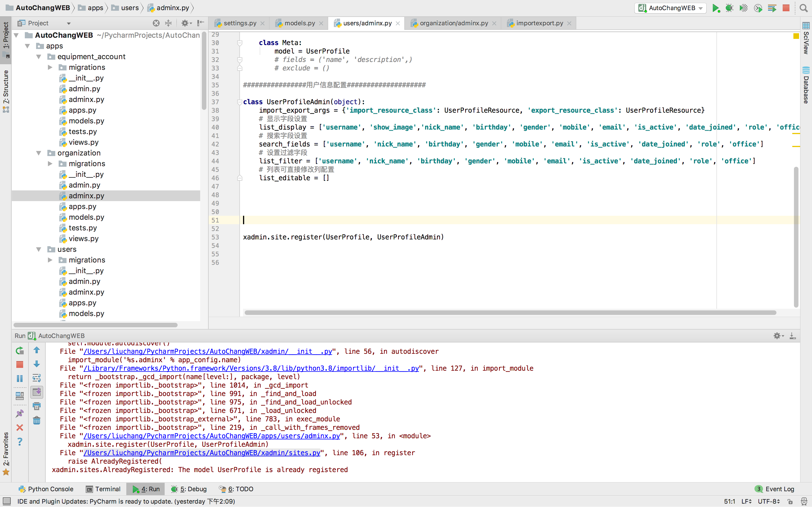Collapse the equipment_account folder
Viewport: 812px width, 507px height.
[39, 57]
